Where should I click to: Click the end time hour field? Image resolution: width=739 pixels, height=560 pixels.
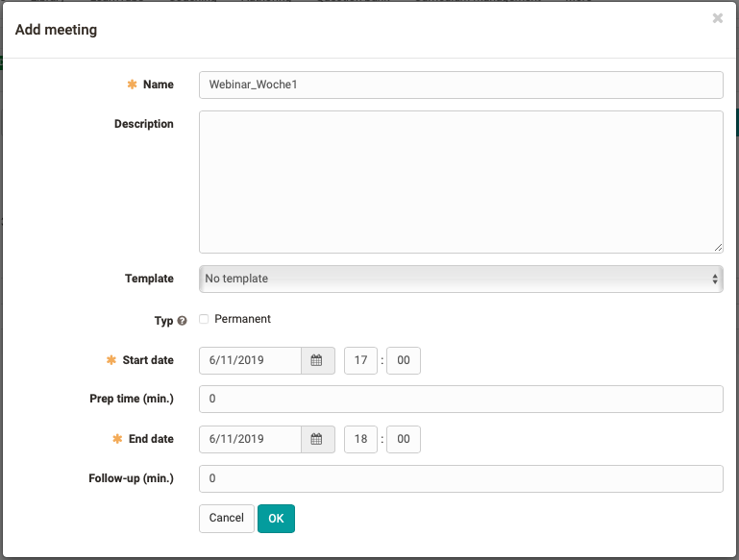(x=360, y=440)
